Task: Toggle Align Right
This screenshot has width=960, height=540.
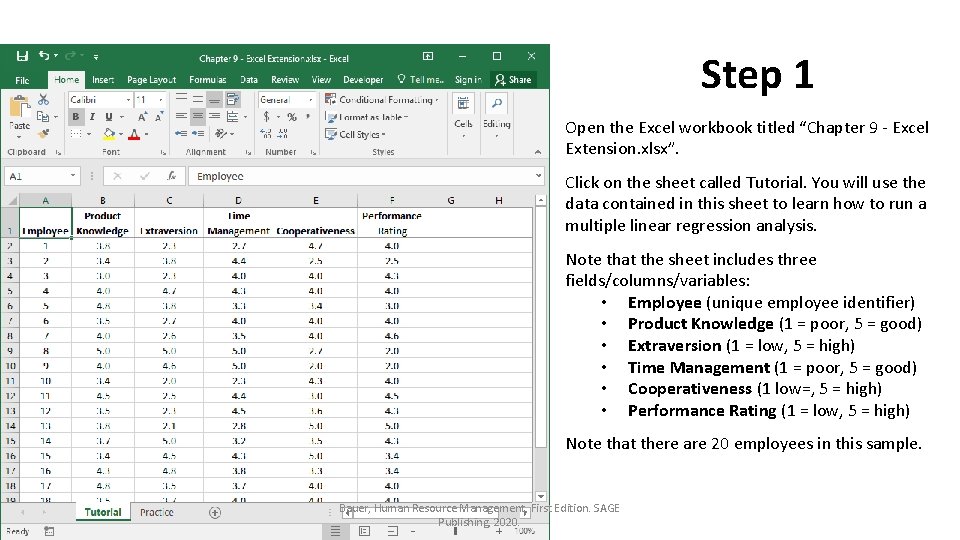Action: point(214,116)
